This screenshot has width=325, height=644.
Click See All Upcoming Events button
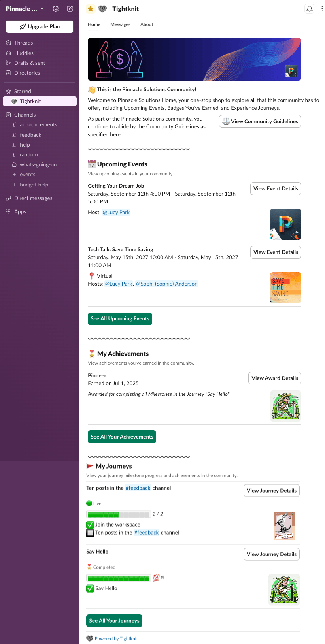coord(120,318)
